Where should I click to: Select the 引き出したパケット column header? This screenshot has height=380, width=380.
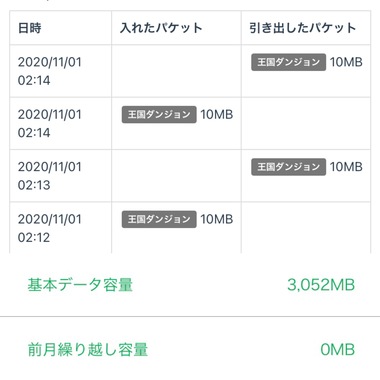coord(303,28)
